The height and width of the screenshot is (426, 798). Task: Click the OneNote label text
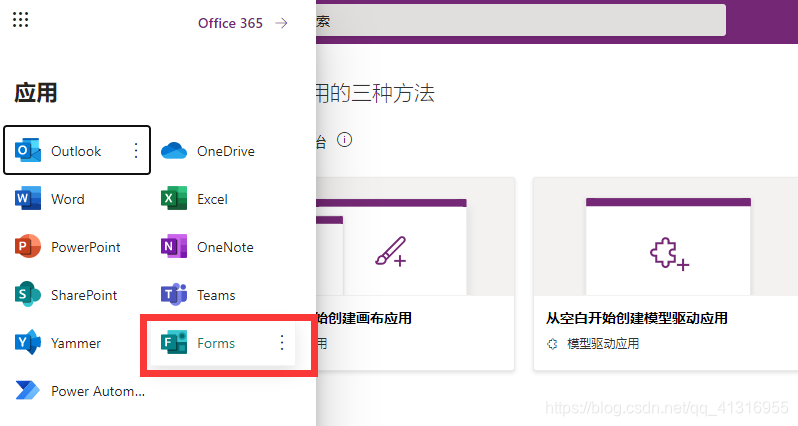(225, 247)
